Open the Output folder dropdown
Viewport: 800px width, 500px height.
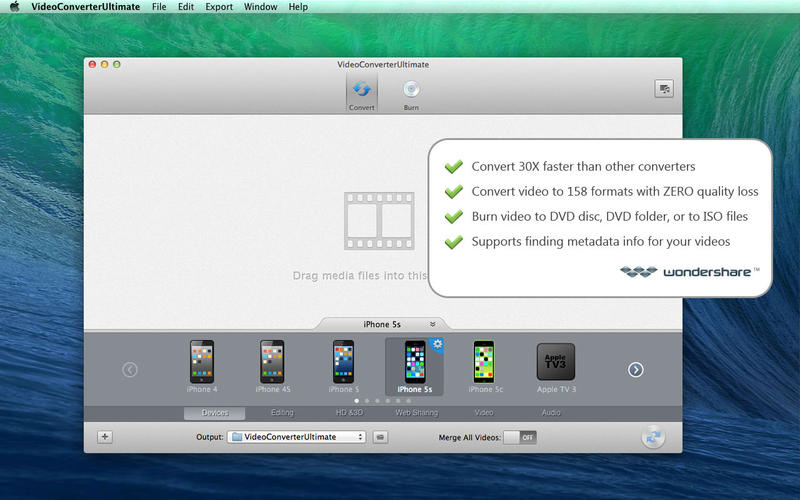click(x=296, y=437)
